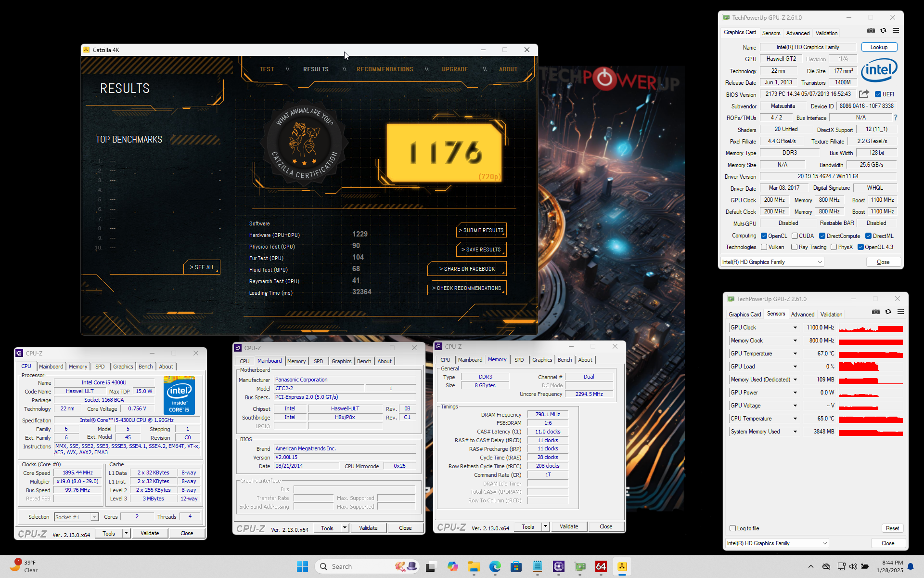Viewport: 924px width, 578px height.
Task: Click the screenshot camera icon in top GPU-Z window
Action: 871,30
